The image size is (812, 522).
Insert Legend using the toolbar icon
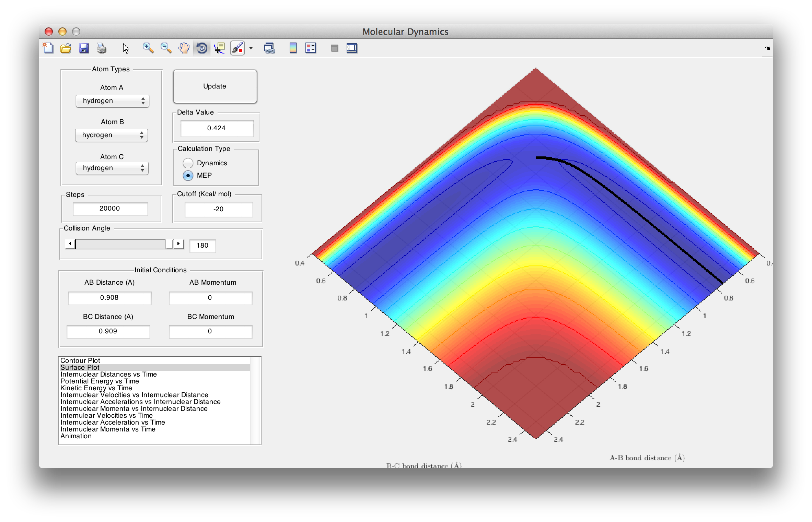coord(311,48)
